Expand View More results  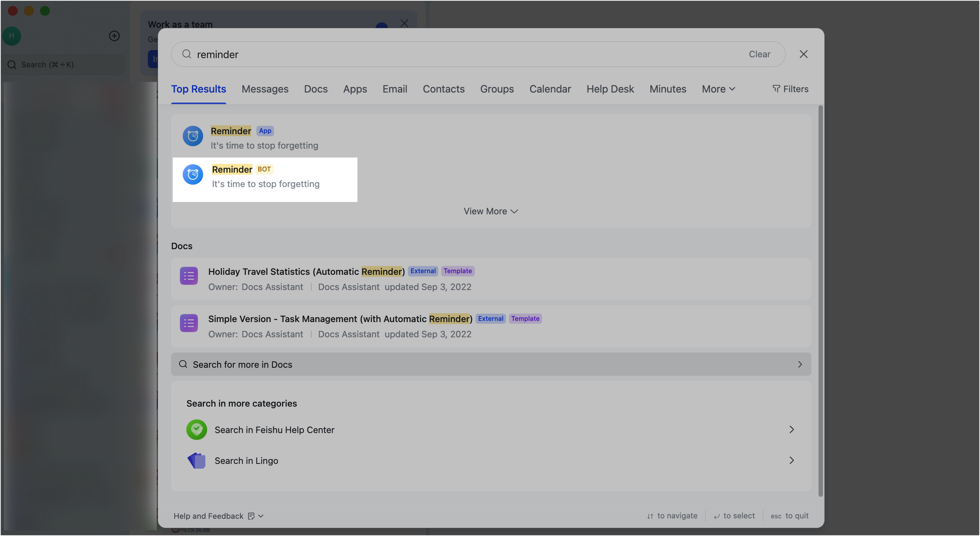coord(490,211)
